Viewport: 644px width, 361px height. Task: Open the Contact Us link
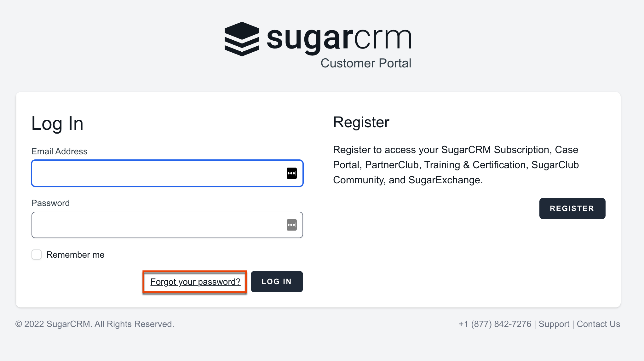[598, 324]
